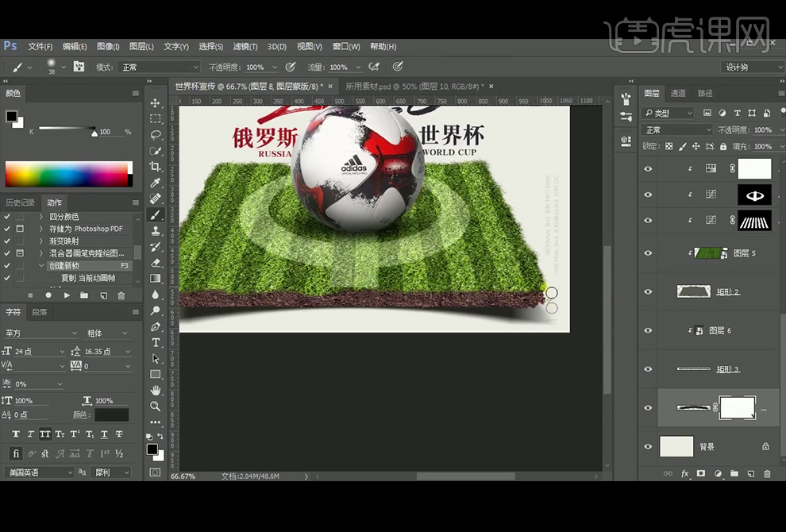Open the 滤镜(T) menu
Screen dimensions: 786x532
(244, 47)
